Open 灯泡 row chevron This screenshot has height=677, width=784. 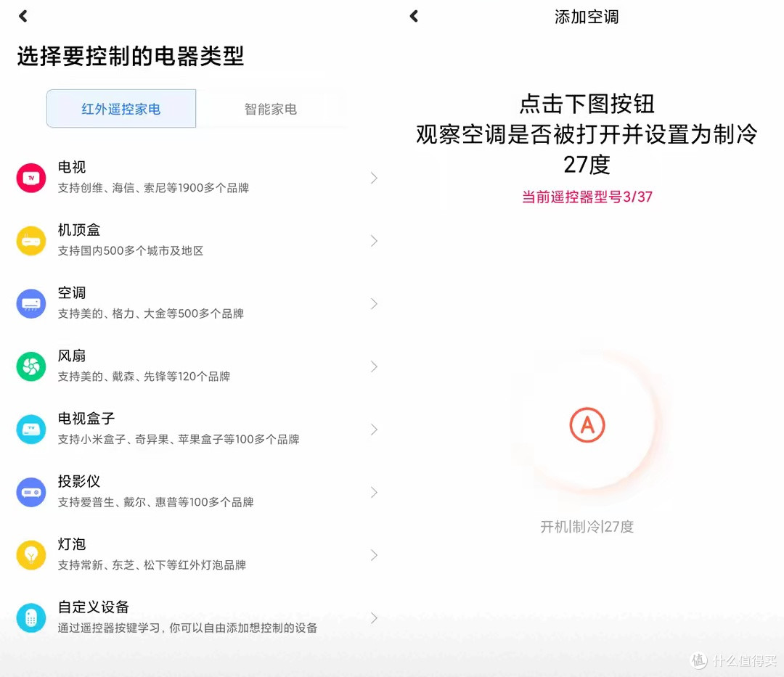[374, 555]
